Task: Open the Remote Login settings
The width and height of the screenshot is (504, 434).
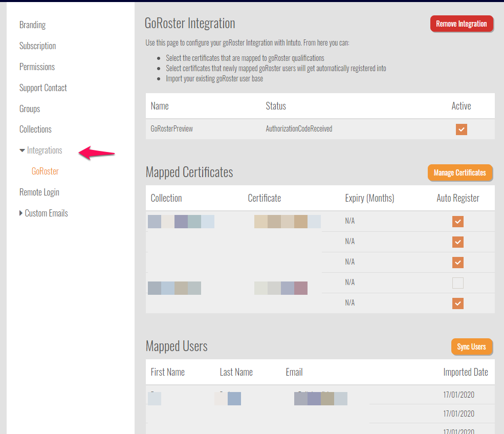Action: coord(39,192)
